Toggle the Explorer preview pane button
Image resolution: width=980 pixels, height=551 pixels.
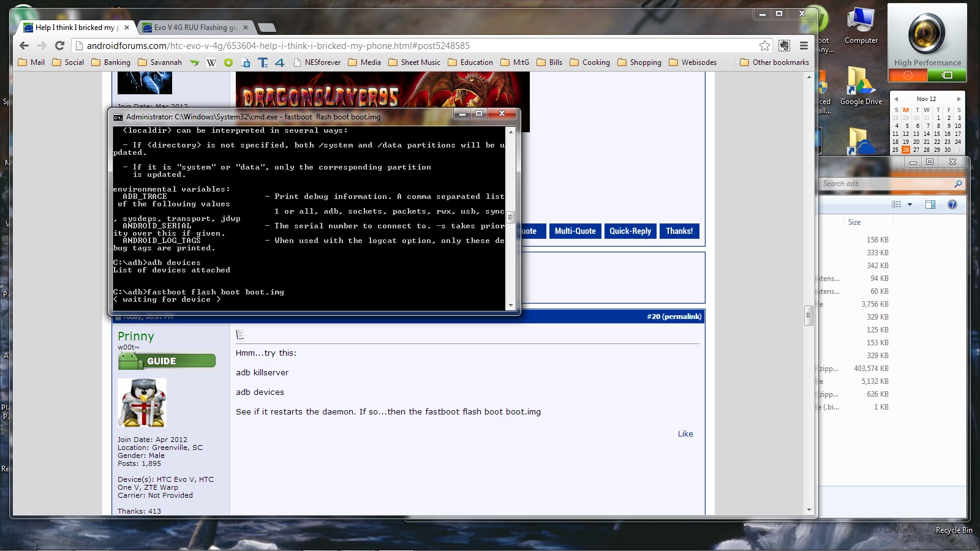coord(930,204)
